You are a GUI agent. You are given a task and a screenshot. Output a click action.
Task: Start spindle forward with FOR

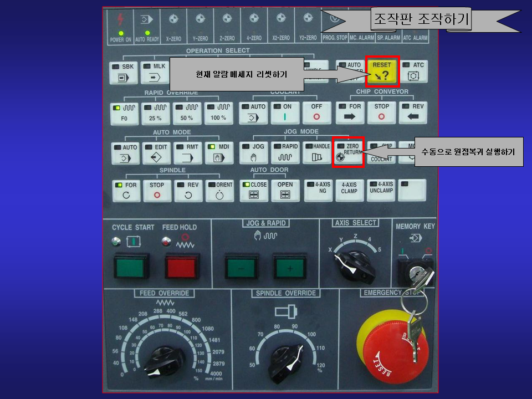[x=126, y=191]
